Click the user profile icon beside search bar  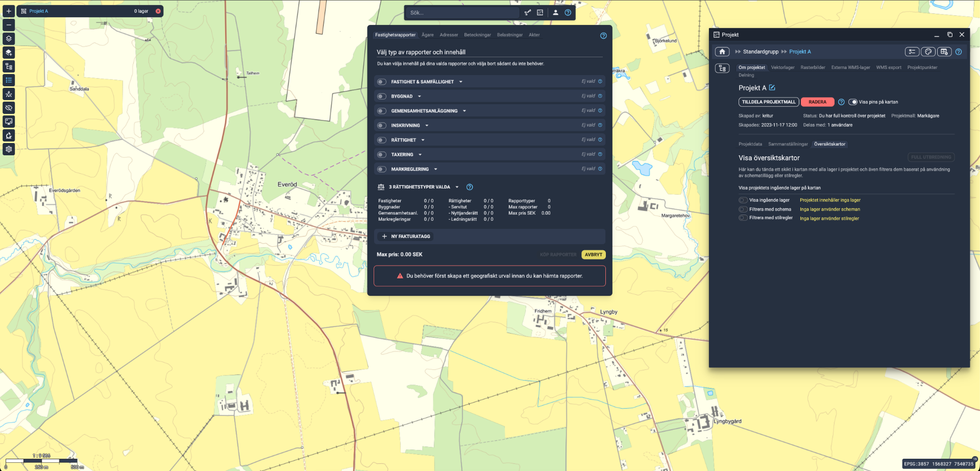555,13
